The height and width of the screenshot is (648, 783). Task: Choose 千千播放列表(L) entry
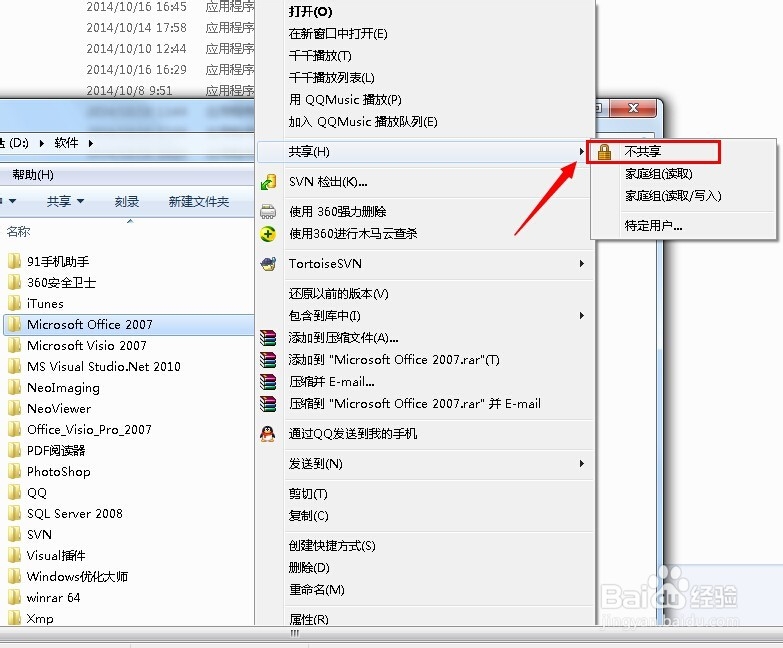pyautogui.click(x=332, y=77)
